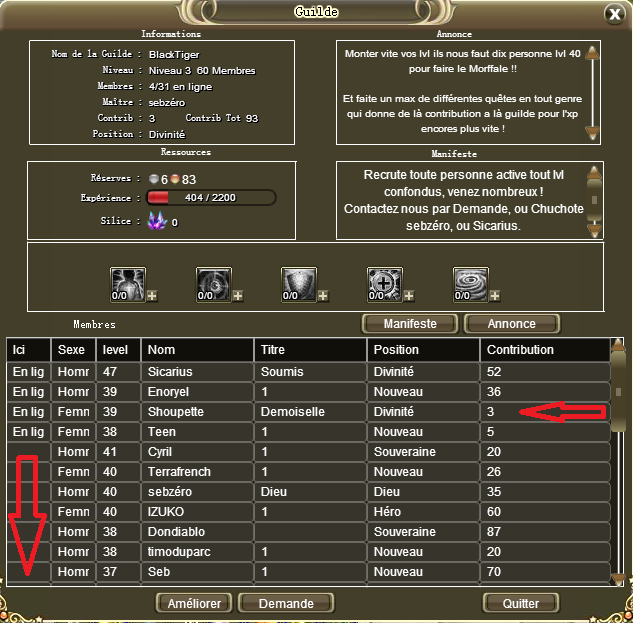This screenshot has height=623, width=633.
Task: Click the ribcage guild skill icon
Action: click(x=128, y=285)
